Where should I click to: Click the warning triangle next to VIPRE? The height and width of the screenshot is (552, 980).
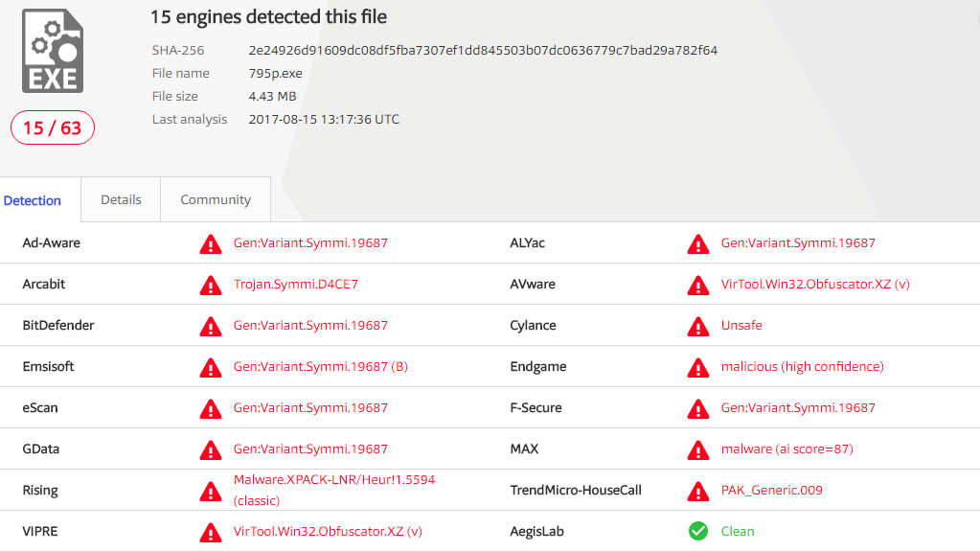pos(210,531)
